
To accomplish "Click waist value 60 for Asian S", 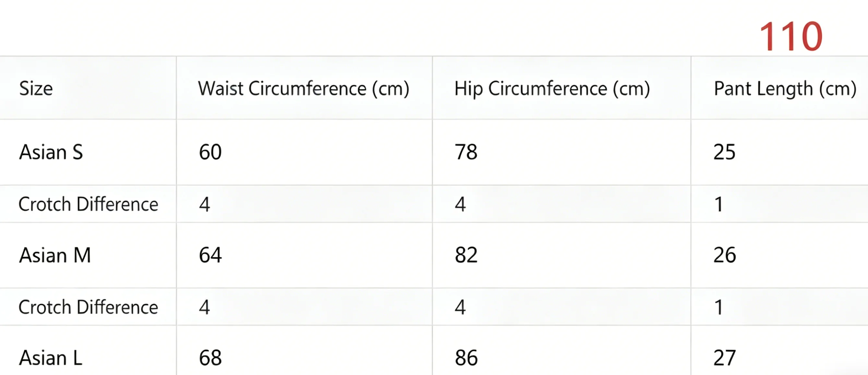I will pos(210,152).
